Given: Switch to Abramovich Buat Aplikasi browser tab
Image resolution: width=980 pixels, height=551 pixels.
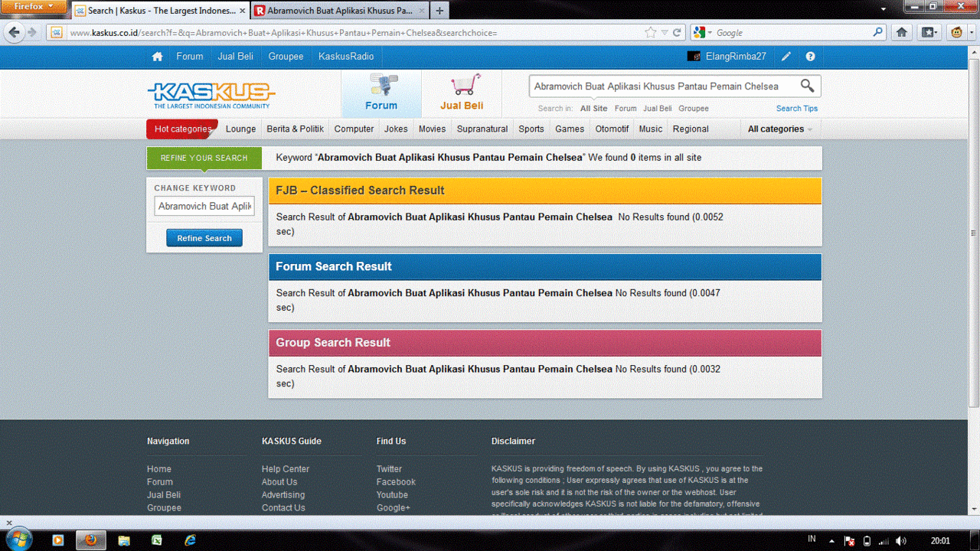Looking at the screenshot, I should click(x=339, y=11).
